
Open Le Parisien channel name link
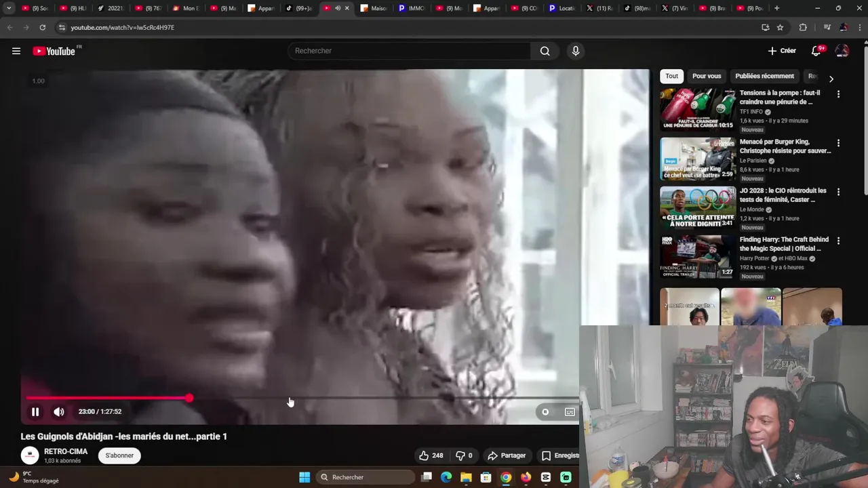point(753,161)
